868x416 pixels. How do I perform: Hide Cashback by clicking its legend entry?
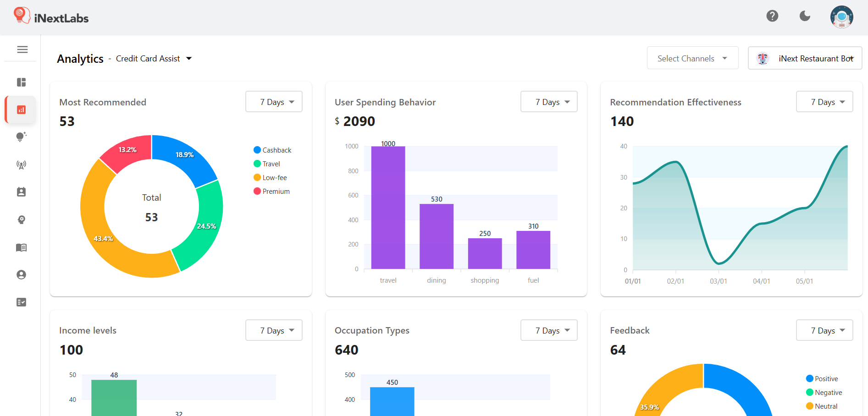272,150
